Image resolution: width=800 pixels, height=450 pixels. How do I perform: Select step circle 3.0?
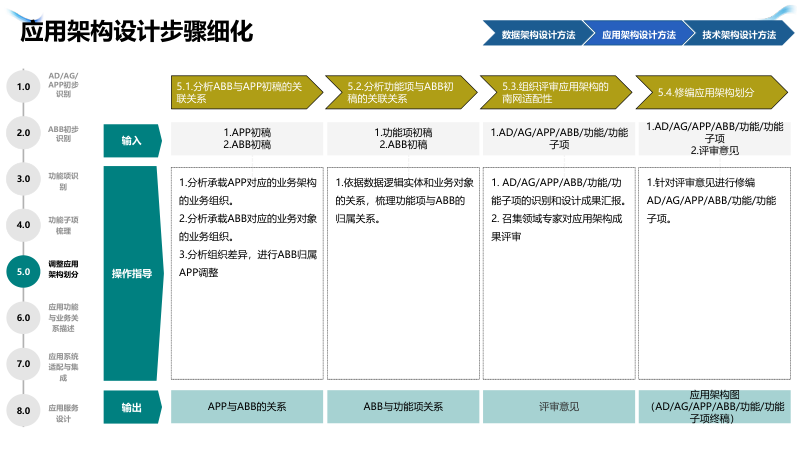23,179
